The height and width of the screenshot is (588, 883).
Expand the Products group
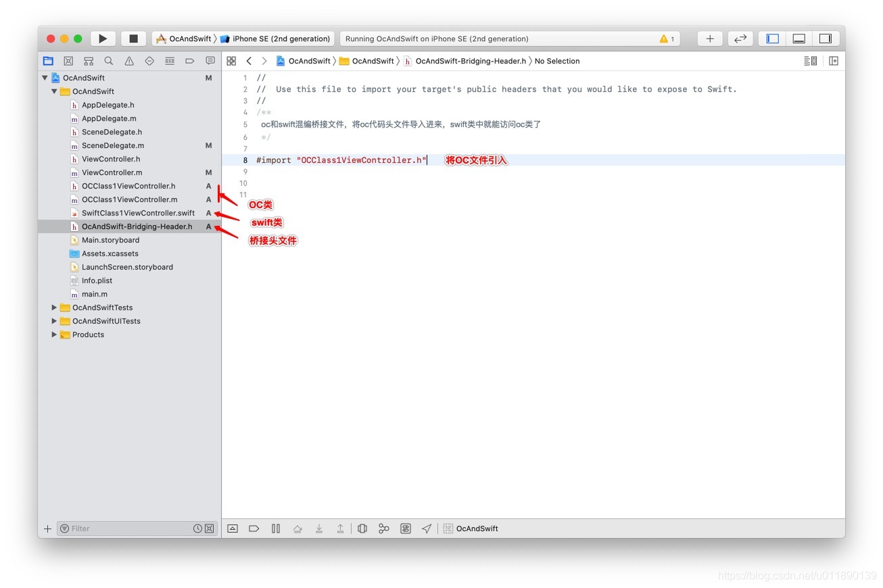(54, 335)
